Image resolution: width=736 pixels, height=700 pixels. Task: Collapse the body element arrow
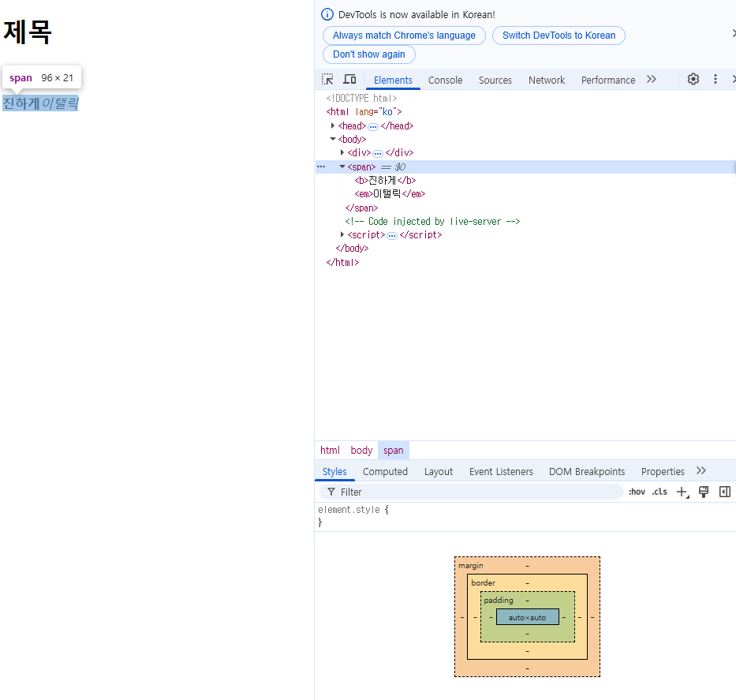(x=333, y=139)
